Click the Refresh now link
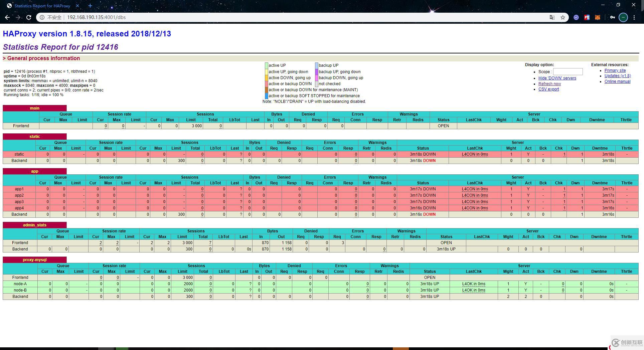644x350 pixels. (549, 84)
